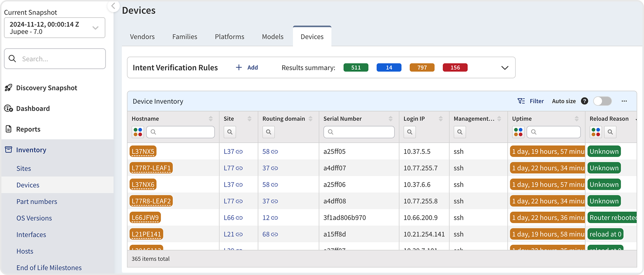644x275 pixels.
Task: Open the Device Inventory three-dots menu
Action: [624, 101]
